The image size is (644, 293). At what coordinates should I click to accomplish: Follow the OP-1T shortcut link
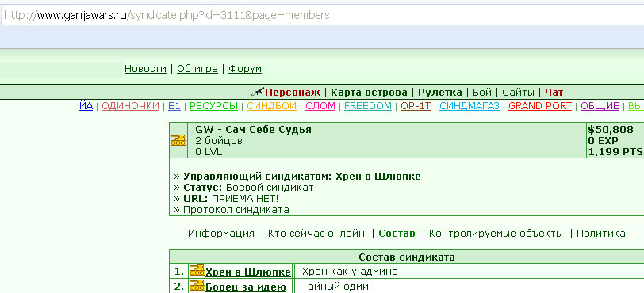416,106
